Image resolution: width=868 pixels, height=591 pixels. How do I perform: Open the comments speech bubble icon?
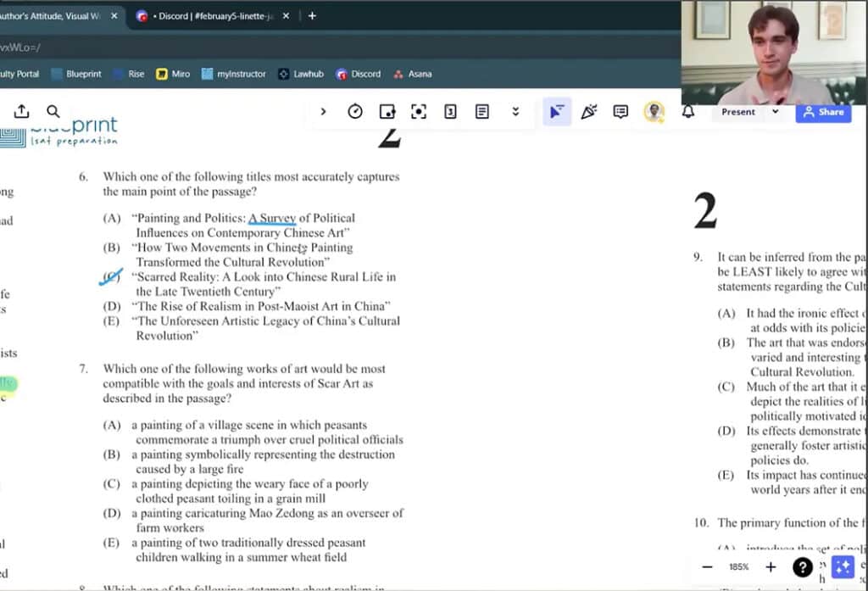[620, 112]
